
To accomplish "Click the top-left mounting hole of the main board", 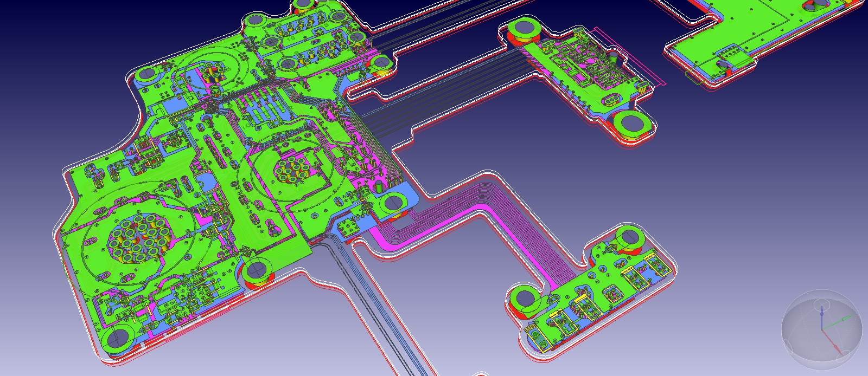I will coord(147,74).
